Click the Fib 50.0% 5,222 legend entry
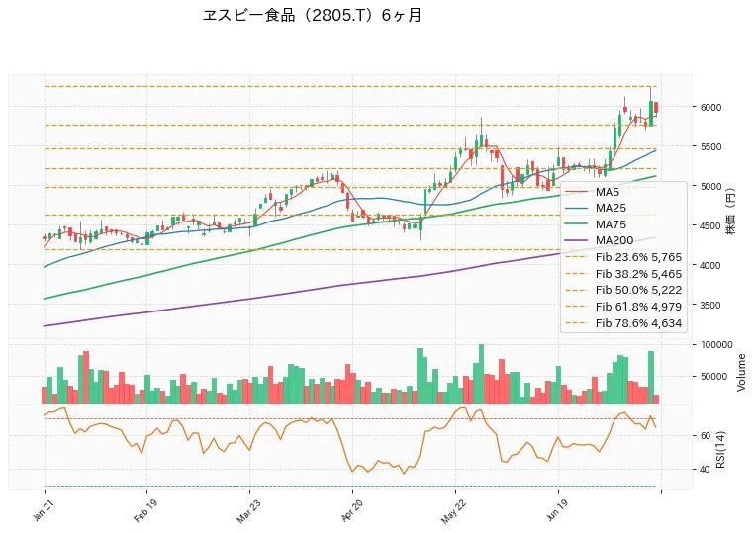 pyautogui.click(x=623, y=290)
